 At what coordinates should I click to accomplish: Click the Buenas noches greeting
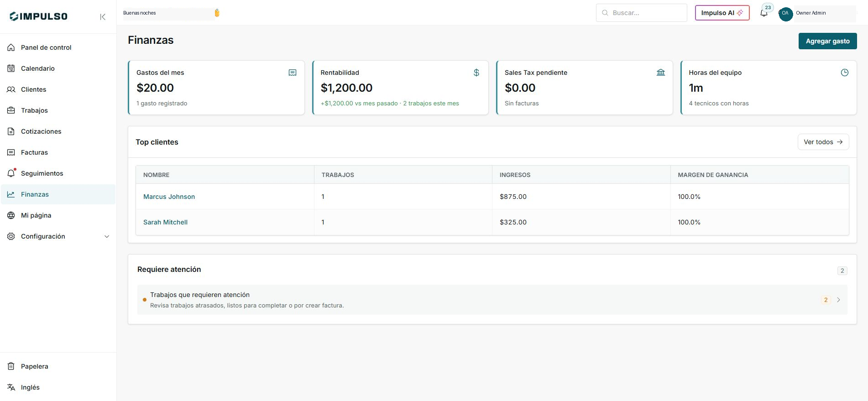tap(140, 13)
